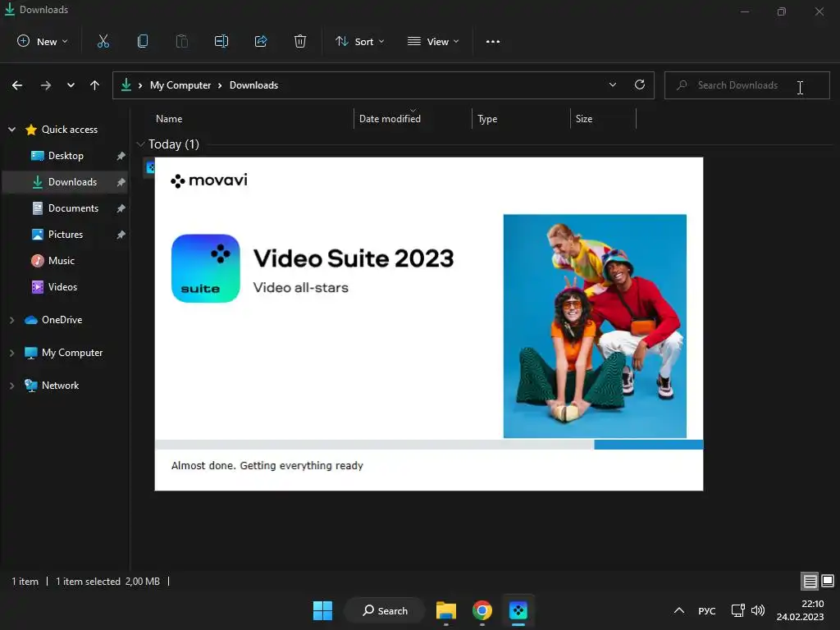
Task: Click My Computer in address breadcrumb
Action: (x=180, y=85)
